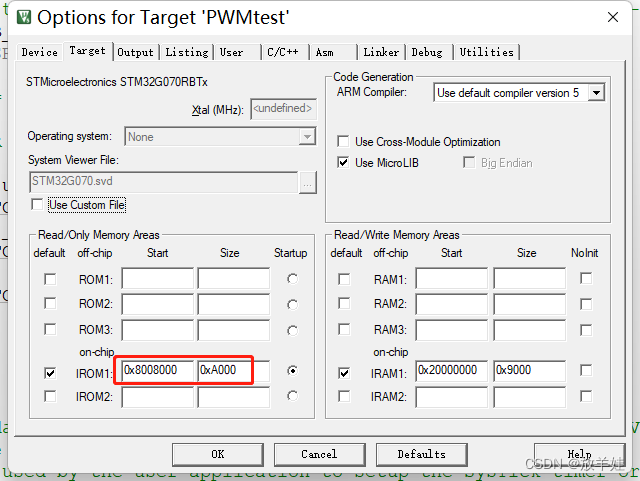Screen dimensions: 640x481
Task: Select ROM1 as Startup region
Action: 292,279
